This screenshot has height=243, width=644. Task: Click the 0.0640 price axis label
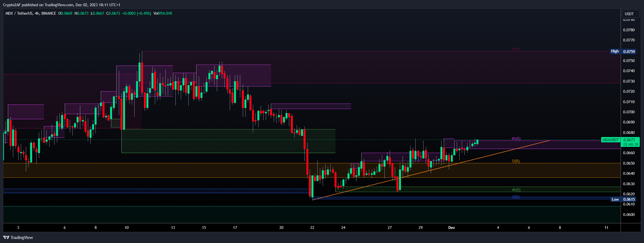coord(629,173)
